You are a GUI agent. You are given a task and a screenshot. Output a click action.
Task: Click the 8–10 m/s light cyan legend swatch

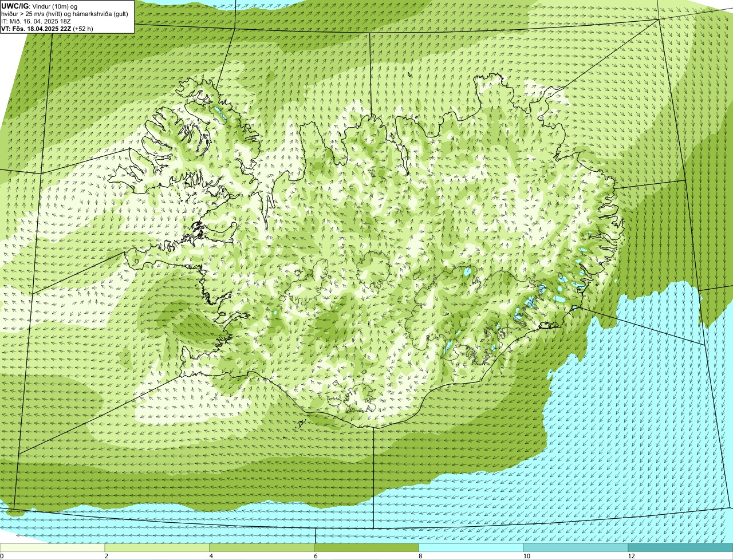[x=472, y=547]
